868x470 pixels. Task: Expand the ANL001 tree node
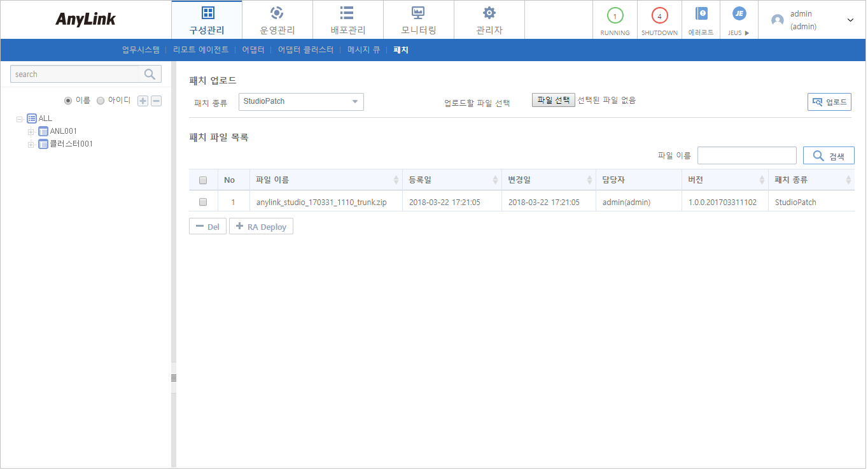tap(30, 132)
